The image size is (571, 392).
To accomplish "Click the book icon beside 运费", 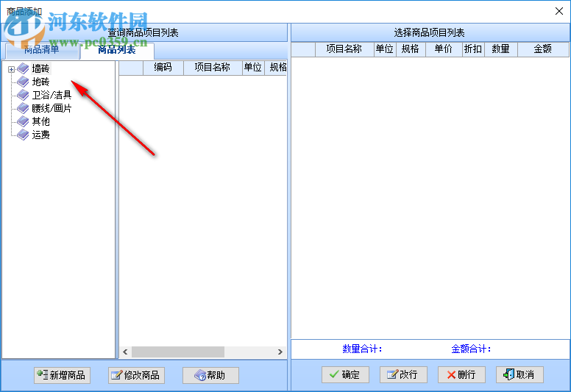I will point(23,135).
